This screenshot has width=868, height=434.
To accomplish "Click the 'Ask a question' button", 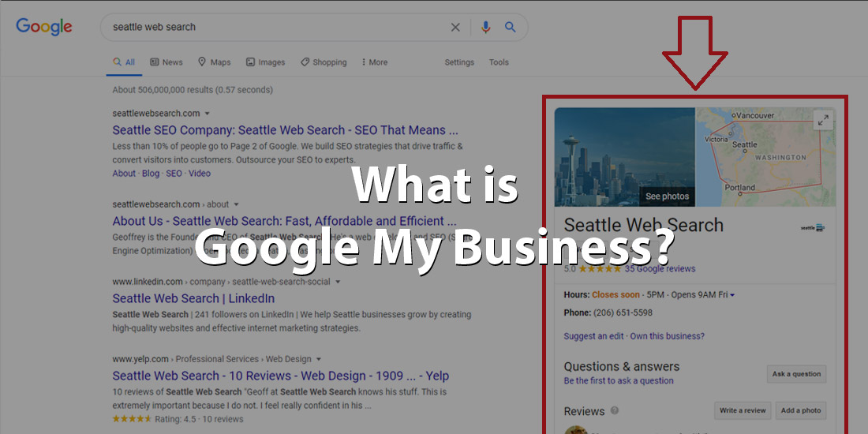I will pos(797,374).
